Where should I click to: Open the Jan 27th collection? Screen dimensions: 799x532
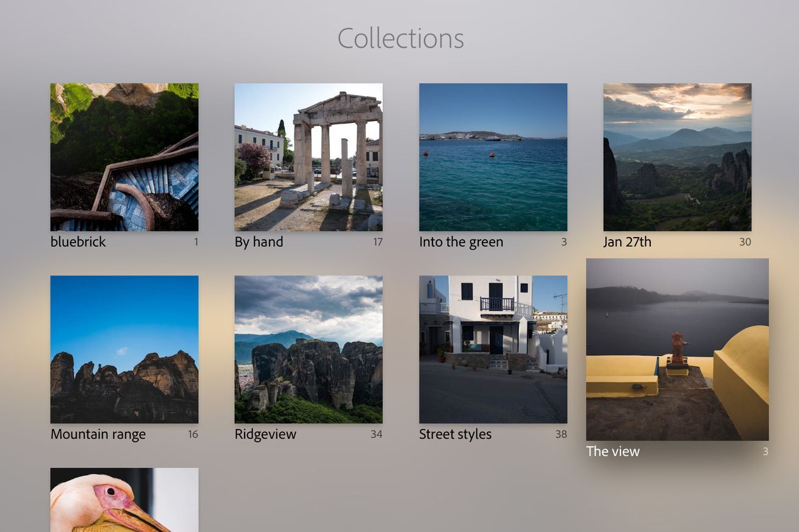(x=677, y=157)
